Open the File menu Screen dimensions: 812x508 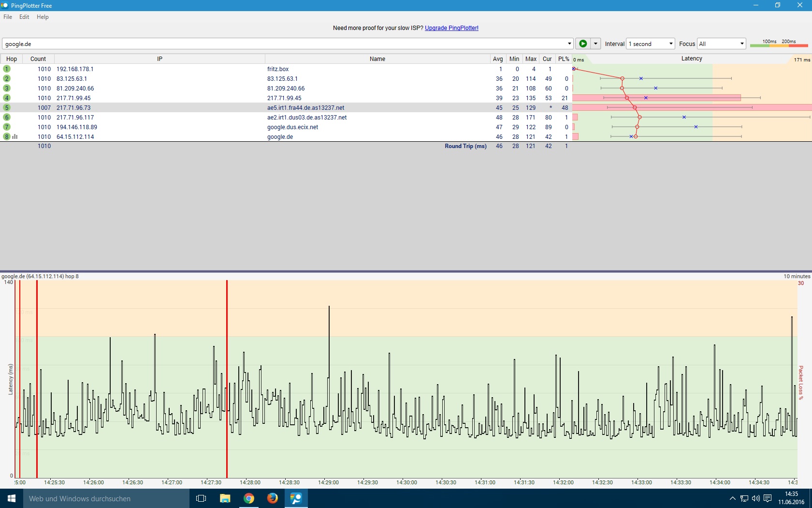pos(8,17)
